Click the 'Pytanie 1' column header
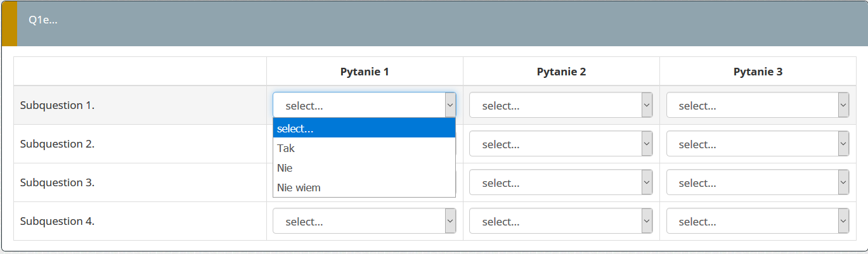 click(365, 72)
